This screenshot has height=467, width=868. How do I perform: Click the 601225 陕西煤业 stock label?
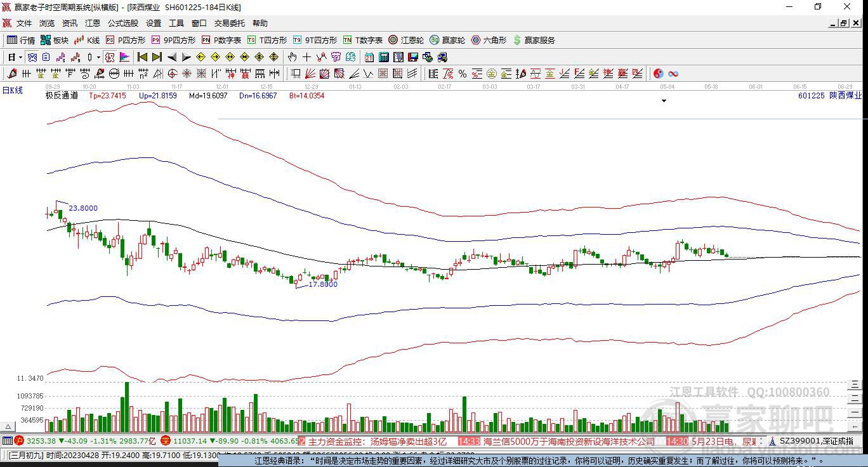point(830,96)
